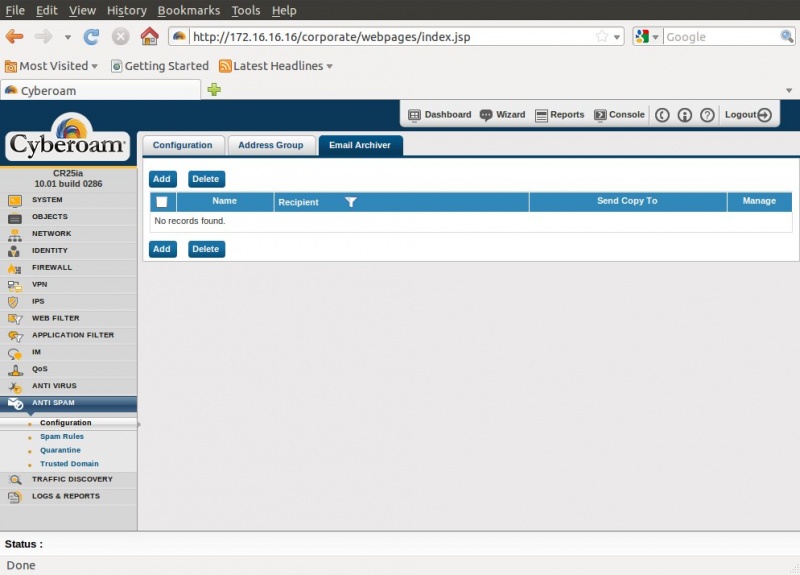Click the Recipient column filter icon
Screen dimensions: 800x575
[x=350, y=202]
